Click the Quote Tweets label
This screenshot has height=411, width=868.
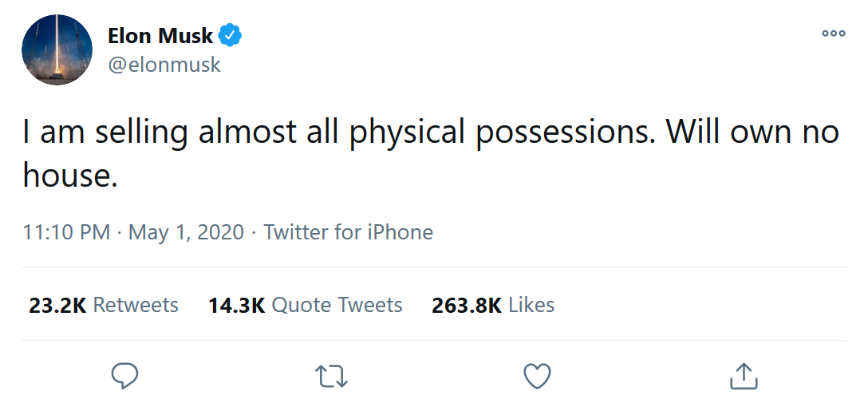tap(337, 305)
